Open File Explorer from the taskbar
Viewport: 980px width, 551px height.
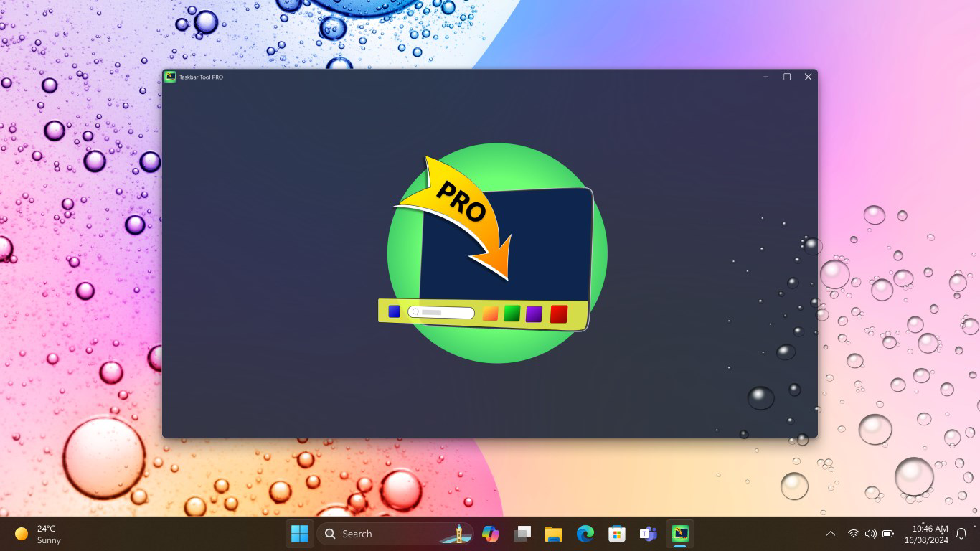[554, 534]
